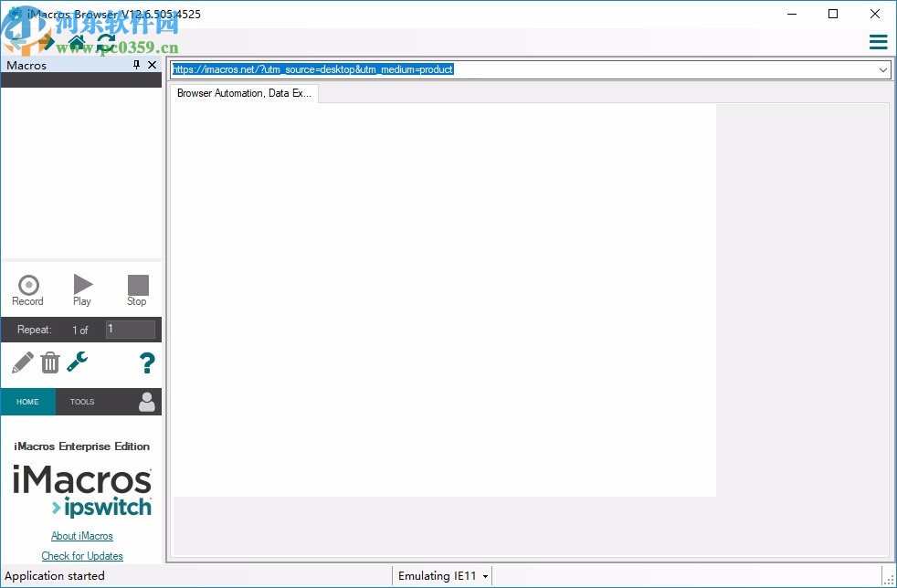897x588 pixels.
Task: Delete macro with the trash icon
Action: click(x=50, y=362)
